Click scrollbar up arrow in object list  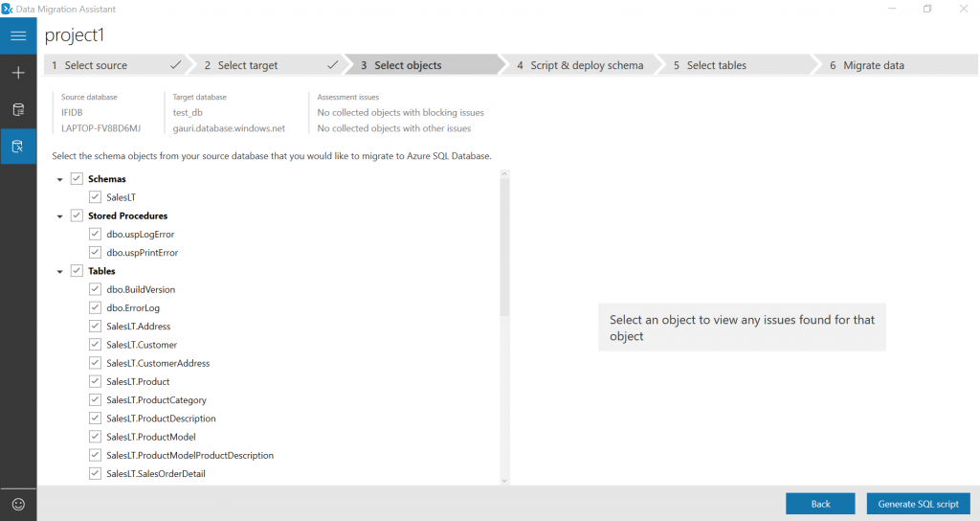(505, 174)
